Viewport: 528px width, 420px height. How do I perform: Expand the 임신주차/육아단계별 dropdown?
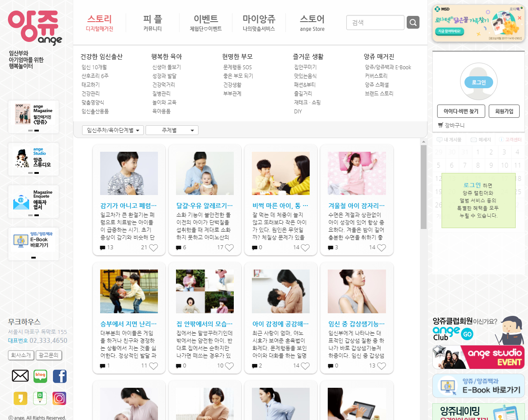pyautogui.click(x=113, y=130)
